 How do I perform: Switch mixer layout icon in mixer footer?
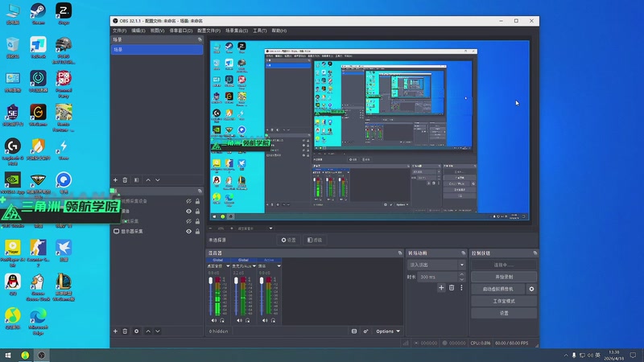pos(354,331)
